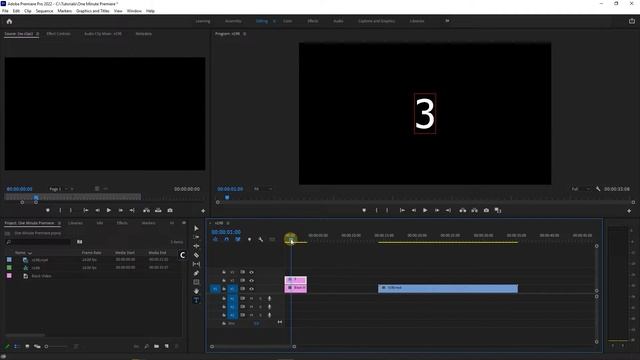Select the Track Select Forward tool
Viewport: 640px width, 360px height.
[x=196, y=237]
